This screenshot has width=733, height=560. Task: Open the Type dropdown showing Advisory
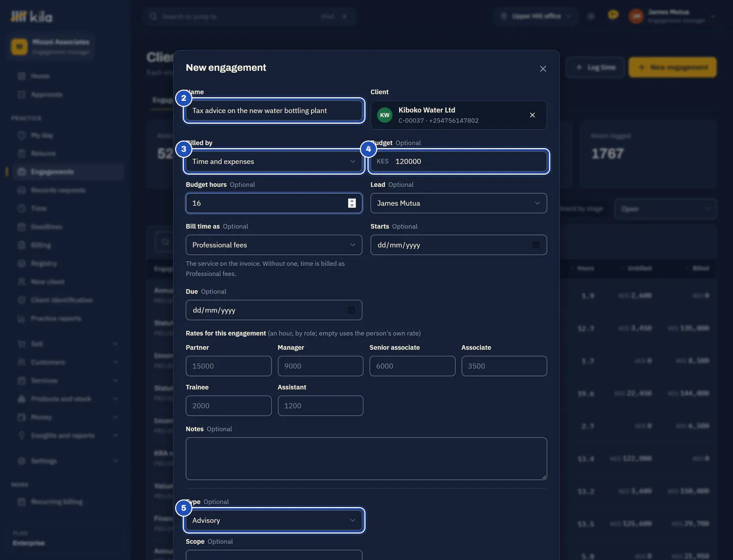274,520
